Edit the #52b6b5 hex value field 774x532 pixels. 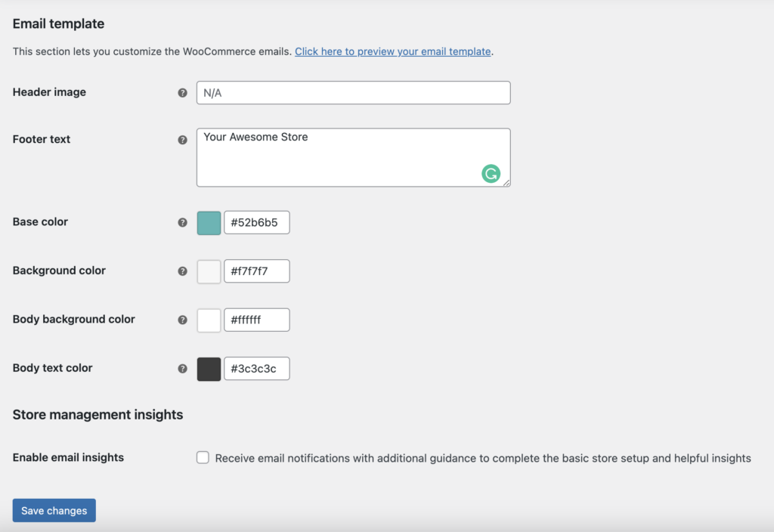(256, 221)
